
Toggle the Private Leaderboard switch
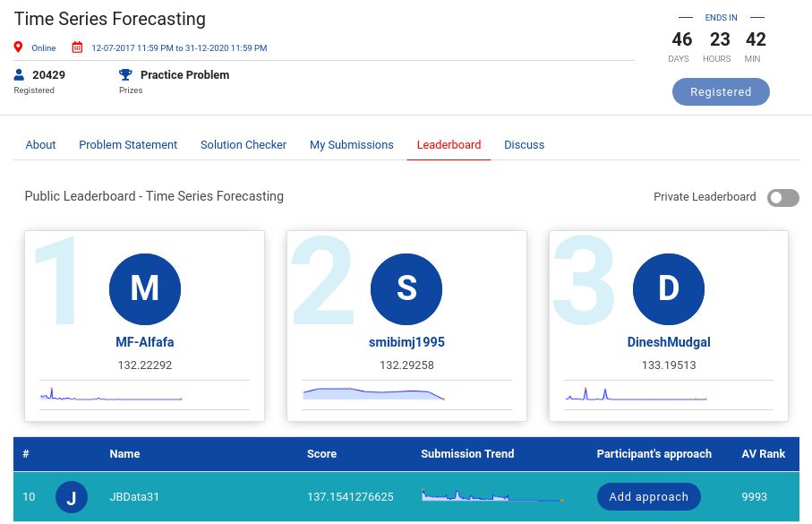point(782,197)
